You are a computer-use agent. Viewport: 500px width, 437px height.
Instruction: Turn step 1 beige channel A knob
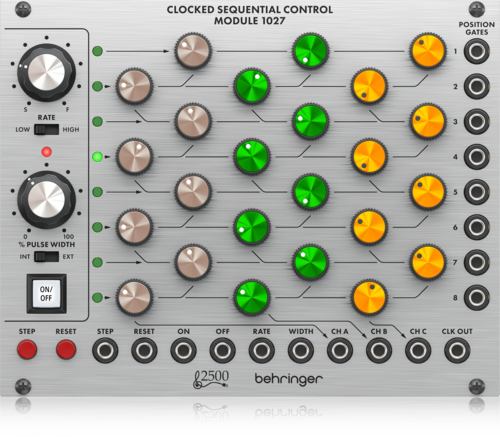[193, 51]
